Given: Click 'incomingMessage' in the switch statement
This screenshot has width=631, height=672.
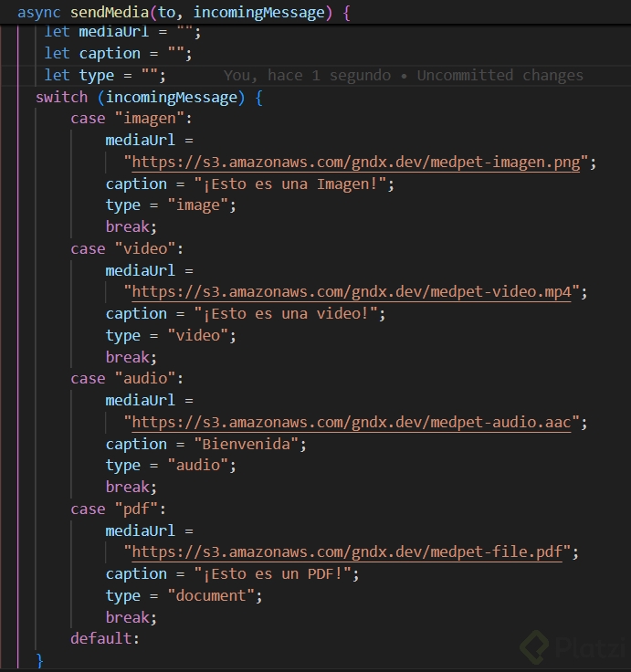Looking at the screenshot, I should coord(172,98).
